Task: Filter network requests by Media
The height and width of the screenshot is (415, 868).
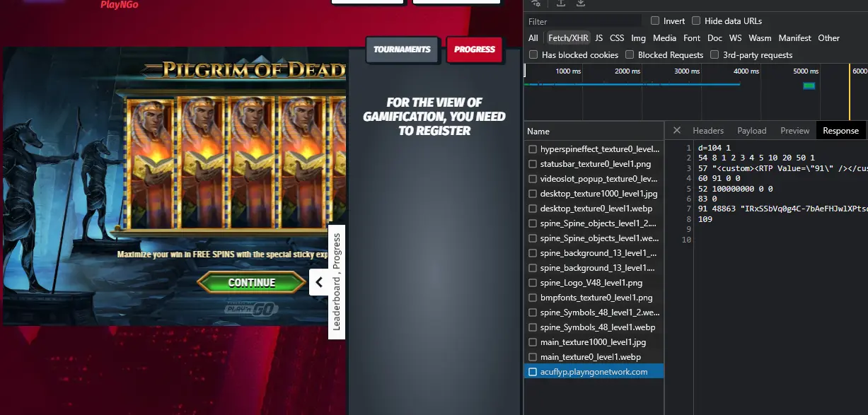Action: click(665, 38)
